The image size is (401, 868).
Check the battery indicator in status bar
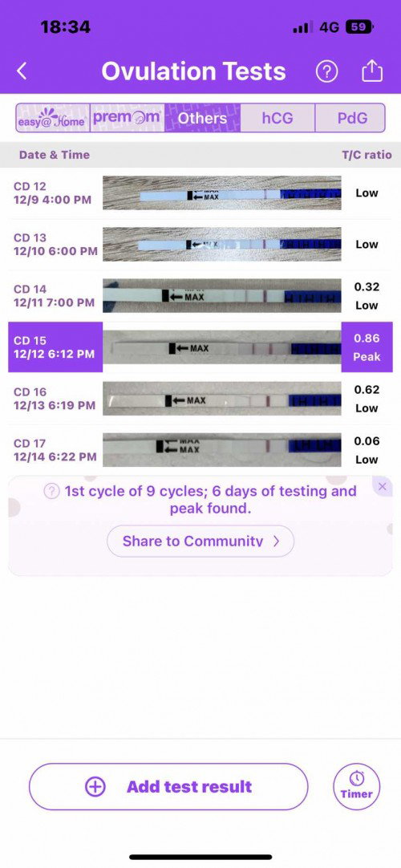click(358, 26)
